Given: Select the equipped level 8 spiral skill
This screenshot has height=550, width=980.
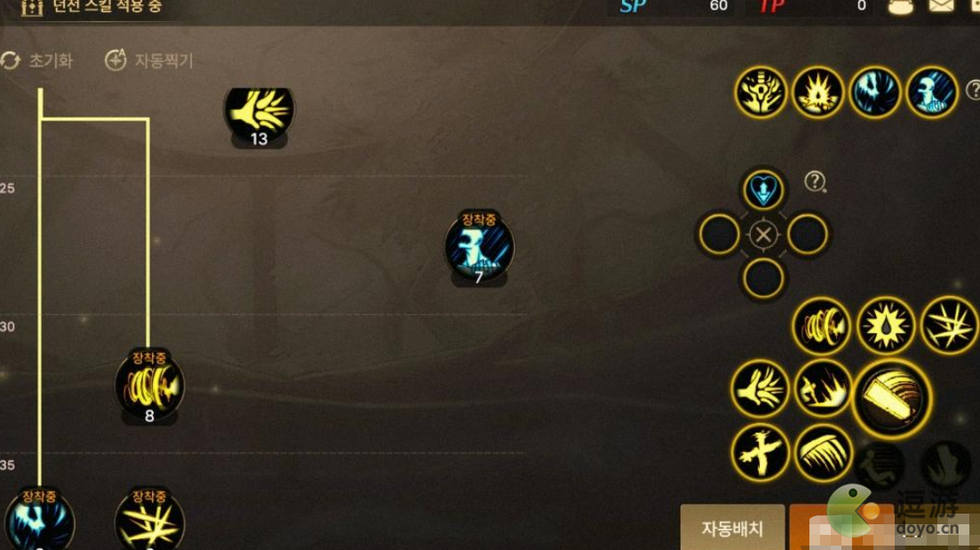Looking at the screenshot, I should (149, 387).
